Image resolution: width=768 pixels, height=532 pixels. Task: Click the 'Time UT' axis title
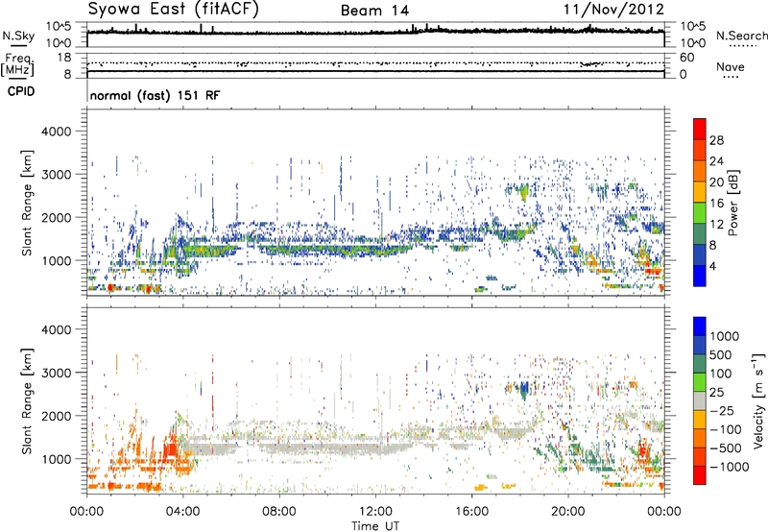click(x=375, y=525)
